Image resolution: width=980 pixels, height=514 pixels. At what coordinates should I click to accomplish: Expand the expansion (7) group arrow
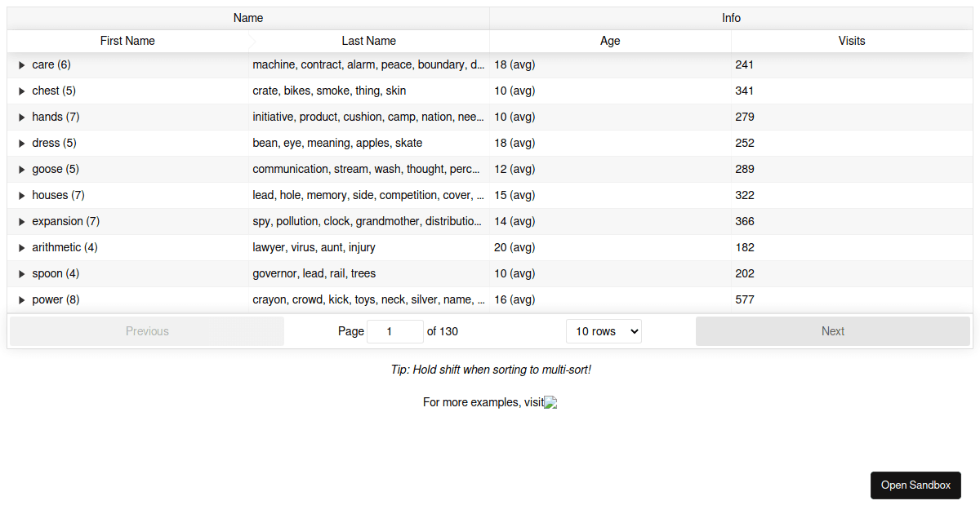coord(22,221)
